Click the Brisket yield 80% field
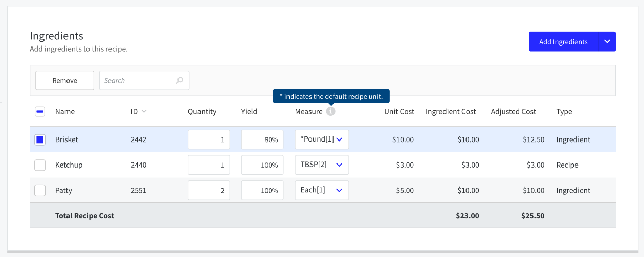Image resolution: width=644 pixels, height=257 pixels. (262, 139)
